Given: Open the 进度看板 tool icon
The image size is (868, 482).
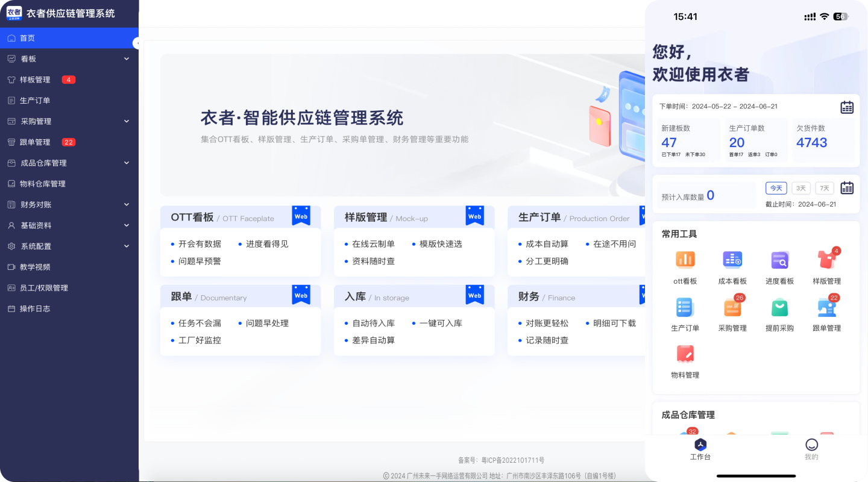Looking at the screenshot, I should (779, 260).
